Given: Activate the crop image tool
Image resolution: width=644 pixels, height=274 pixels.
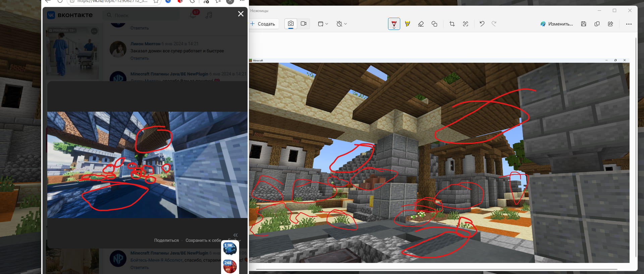Looking at the screenshot, I should coord(452,24).
